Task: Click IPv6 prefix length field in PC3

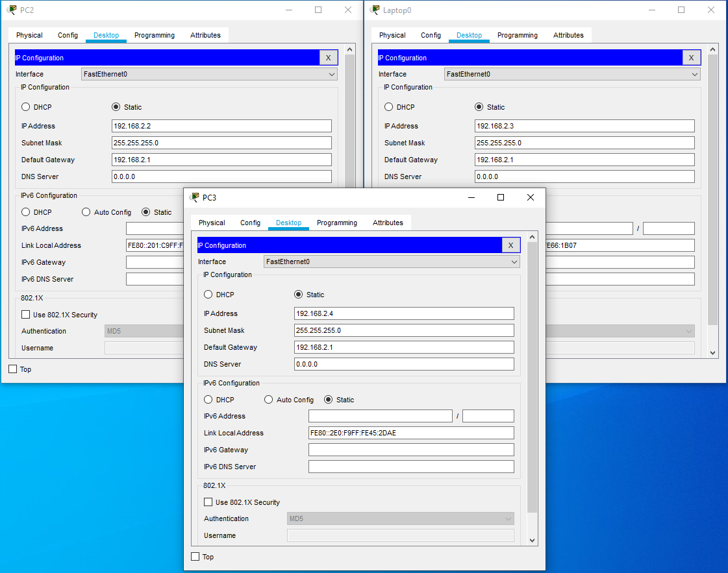Action: (x=488, y=416)
